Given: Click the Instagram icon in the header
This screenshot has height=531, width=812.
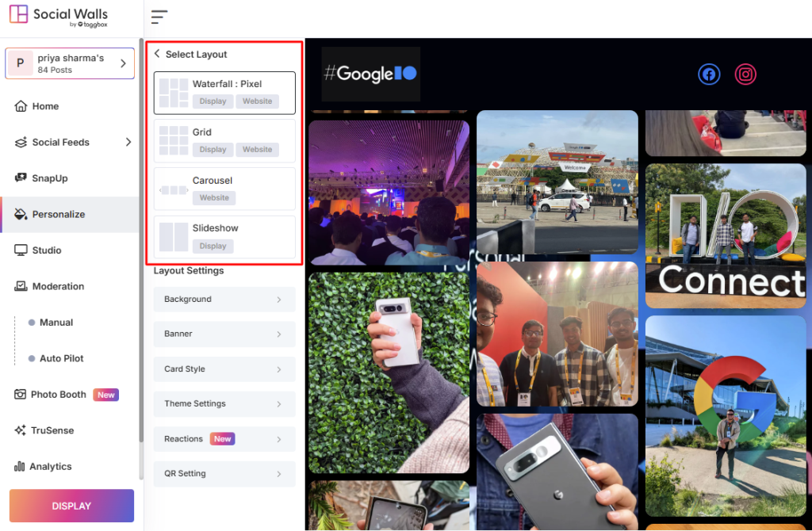Looking at the screenshot, I should (x=745, y=74).
